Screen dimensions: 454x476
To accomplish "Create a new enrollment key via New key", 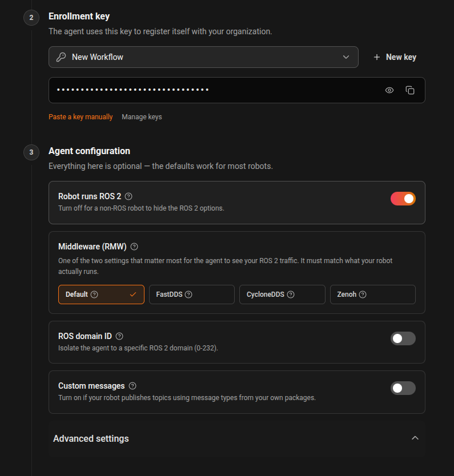I will 395,57.
